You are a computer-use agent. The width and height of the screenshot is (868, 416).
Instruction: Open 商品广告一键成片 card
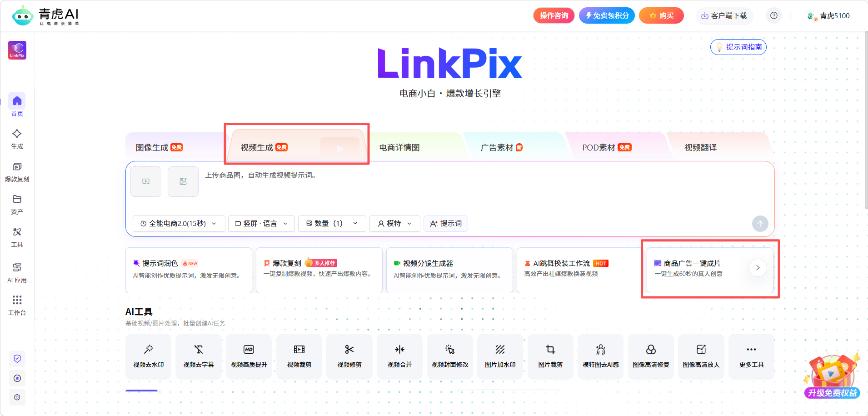click(x=710, y=270)
